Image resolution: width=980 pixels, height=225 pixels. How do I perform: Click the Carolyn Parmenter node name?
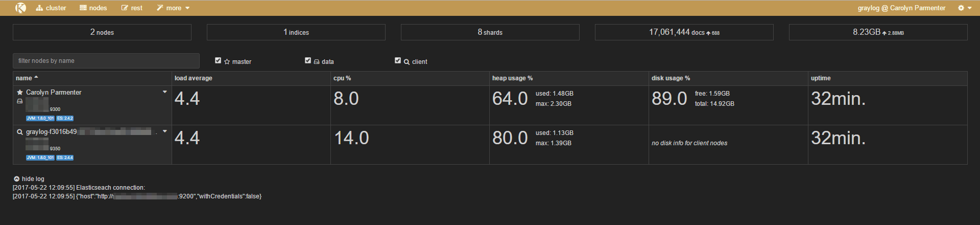[x=54, y=93]
